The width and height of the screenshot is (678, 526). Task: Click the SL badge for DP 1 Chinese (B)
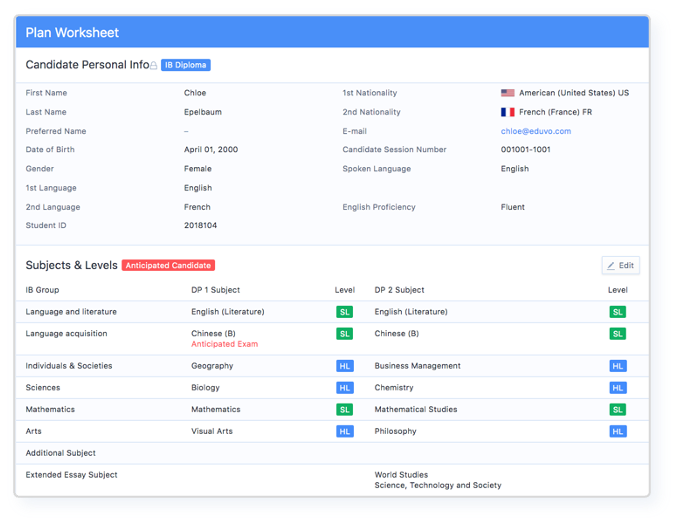click(x=345, y=334)
